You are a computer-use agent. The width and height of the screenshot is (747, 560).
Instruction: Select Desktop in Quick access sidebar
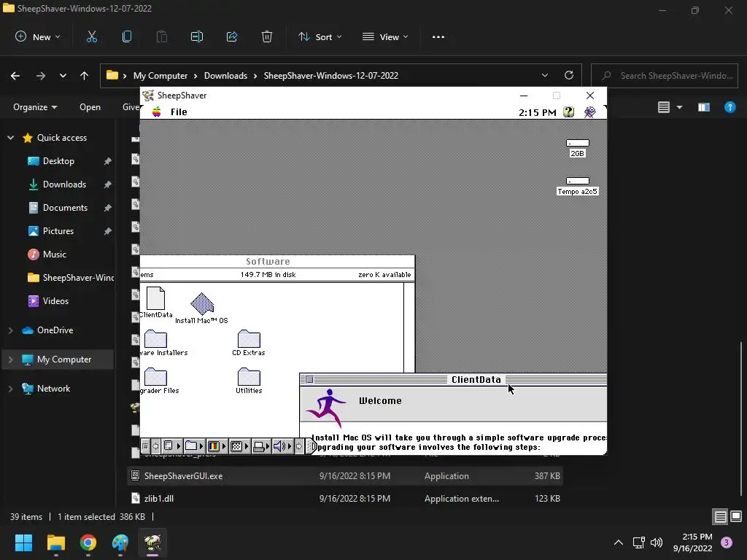click(58, 161)
